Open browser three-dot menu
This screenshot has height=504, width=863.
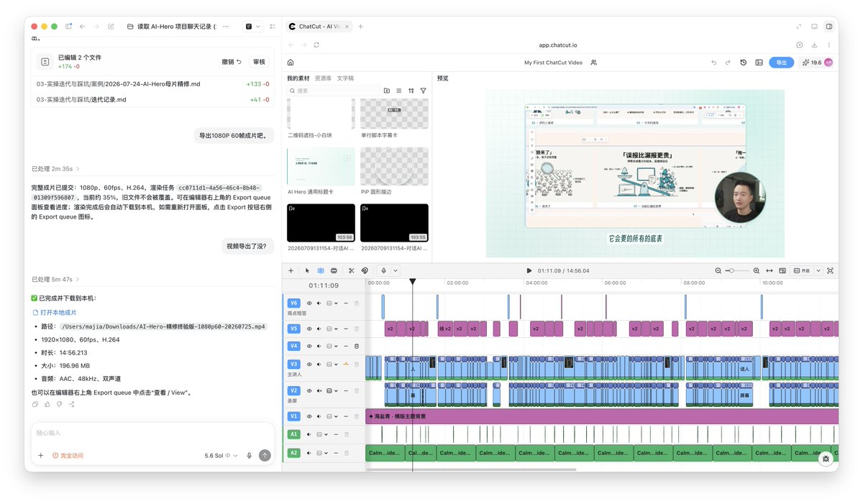pos(830,45)
